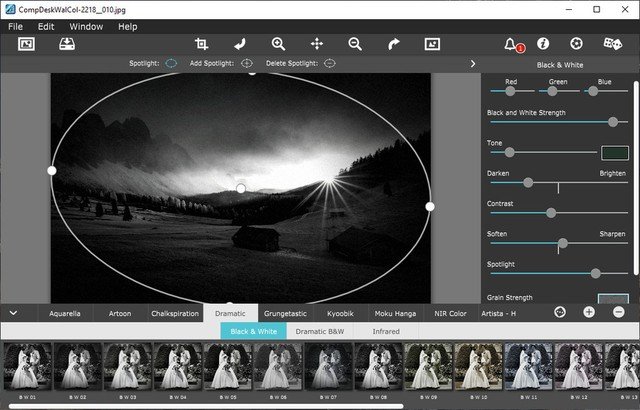Select the Artista tab
Viewport: 640px width, 410px height.
[x=498, y=313]
